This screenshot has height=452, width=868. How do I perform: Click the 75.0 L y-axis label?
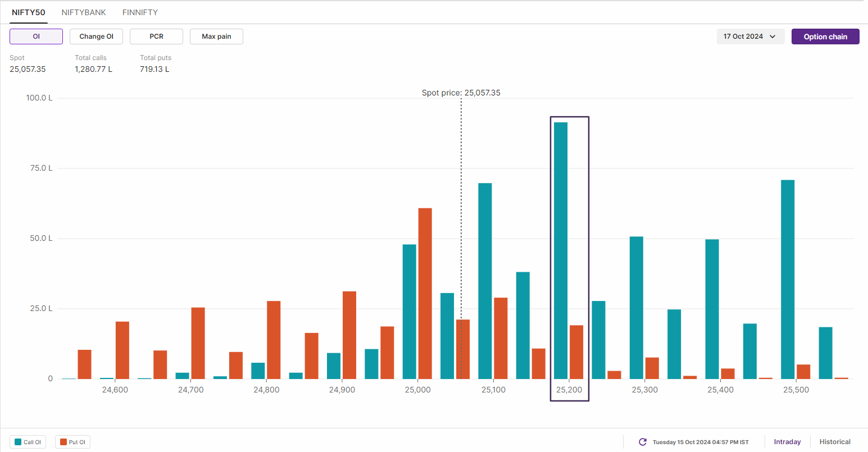tap(41, 168)
